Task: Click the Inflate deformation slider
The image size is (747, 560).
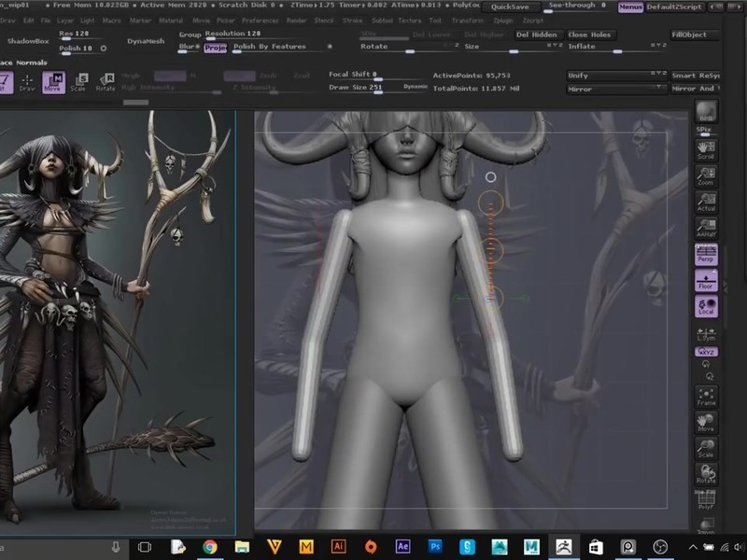Action: click(616, 48)
